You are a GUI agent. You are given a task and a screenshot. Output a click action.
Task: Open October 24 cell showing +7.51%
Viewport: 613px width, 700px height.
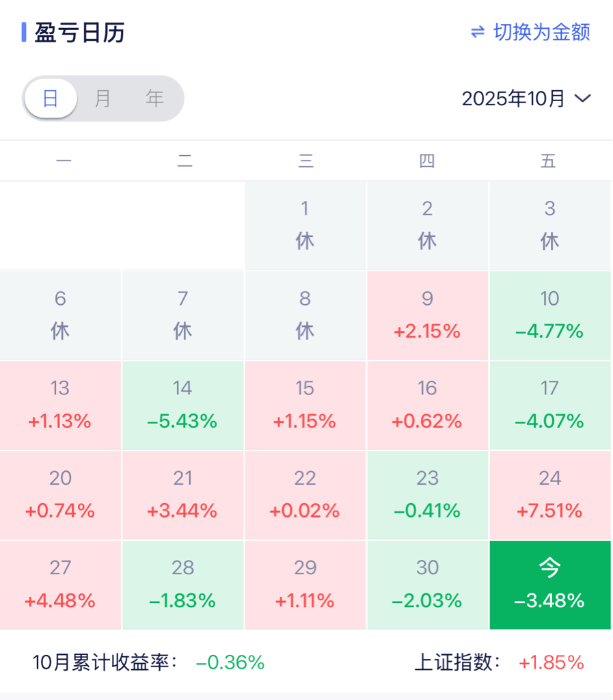549,494
